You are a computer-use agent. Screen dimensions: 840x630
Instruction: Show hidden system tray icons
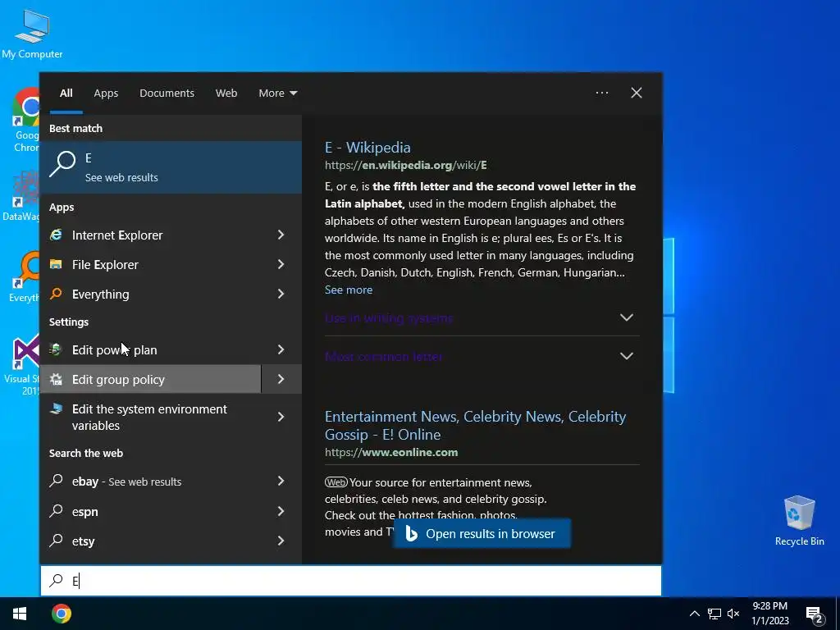(694, 614)
